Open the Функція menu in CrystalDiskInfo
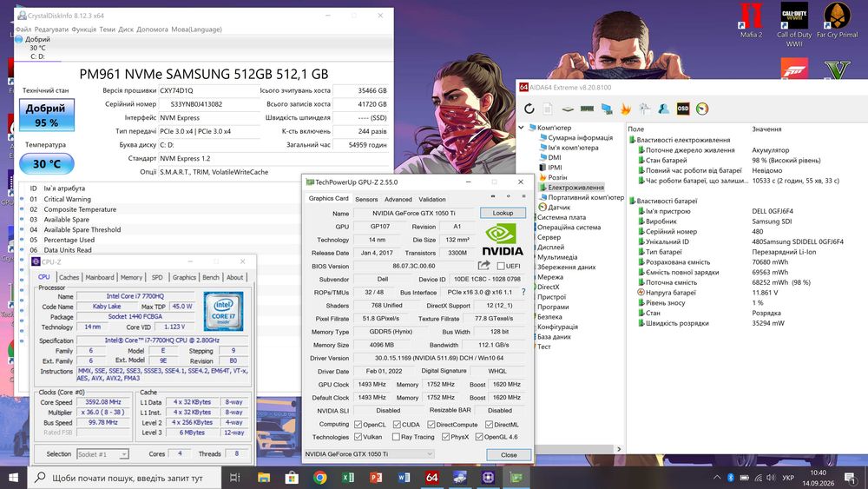Image resolution: width=868 pixels, height=489 pixels. 83,30
